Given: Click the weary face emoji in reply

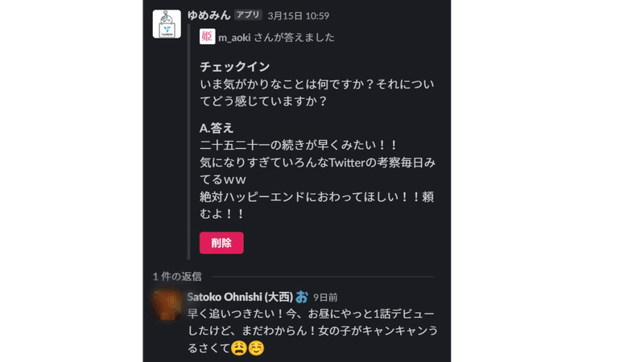Looking at the screenshot, I should click(238, 348).
